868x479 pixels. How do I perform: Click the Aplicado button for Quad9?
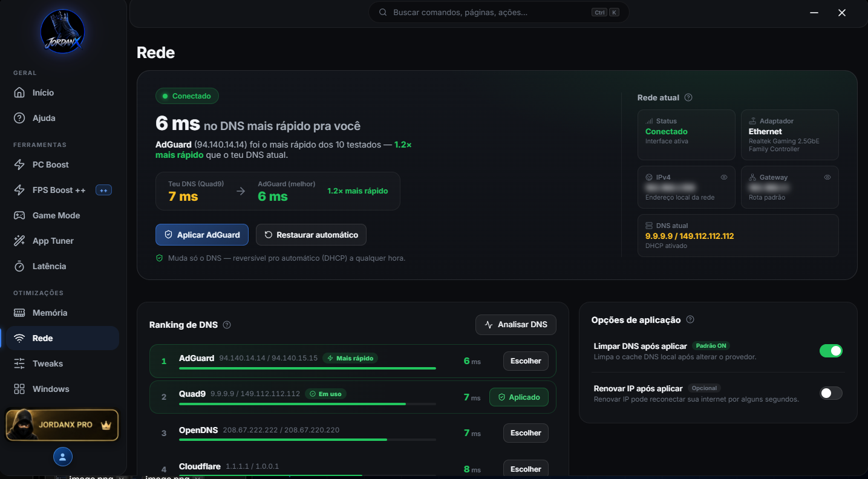point(519,397)
